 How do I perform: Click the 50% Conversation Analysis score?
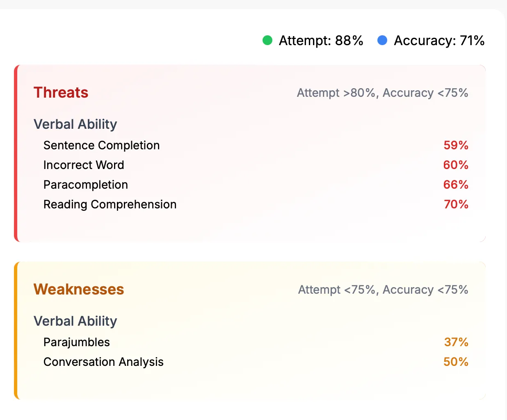point(456,362)
